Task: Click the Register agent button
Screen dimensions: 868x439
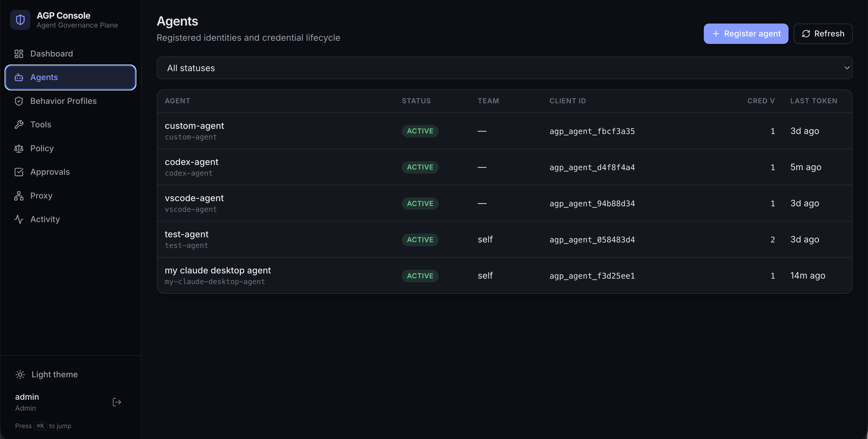Action: tap(746, 34)
